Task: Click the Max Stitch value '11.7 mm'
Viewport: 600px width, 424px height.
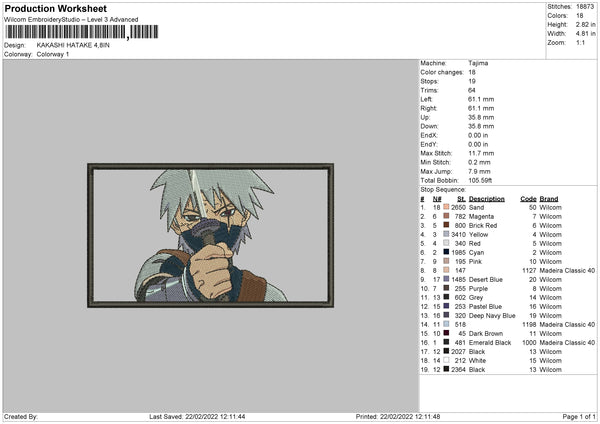Action: [481, 153]
